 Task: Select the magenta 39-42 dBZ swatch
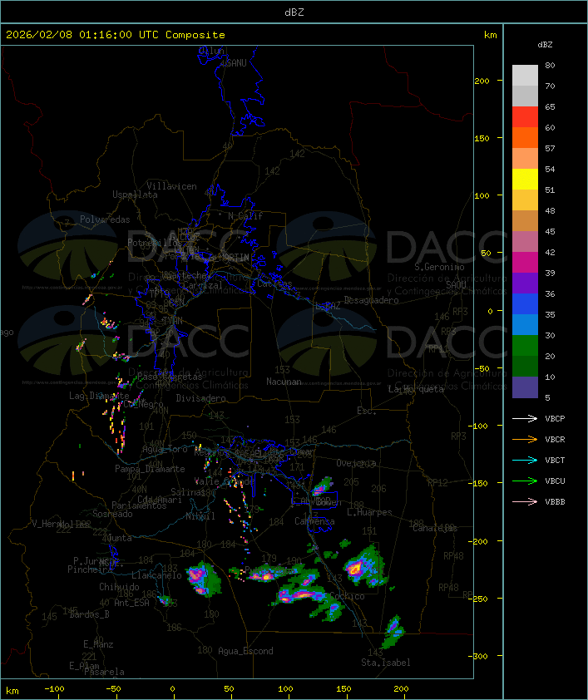pos(525,263)
